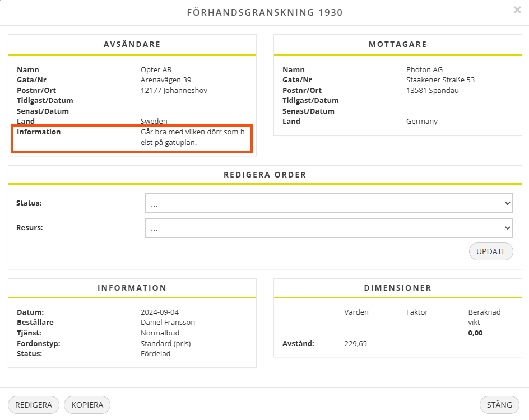Image resolution: width=529 pixels, height=420 pixels.
Task: Select the REDIGERA ORDER section heading
Action: [x=264, y=175]
